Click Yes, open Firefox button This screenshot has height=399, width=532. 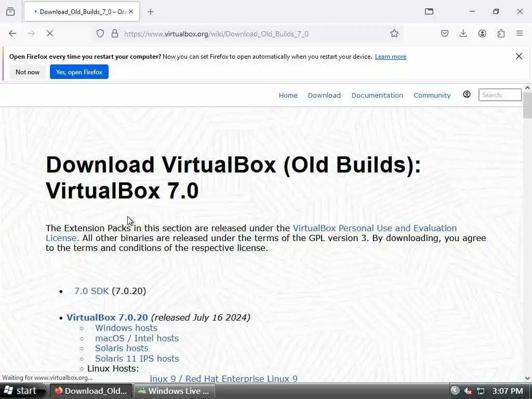point(79,72)
